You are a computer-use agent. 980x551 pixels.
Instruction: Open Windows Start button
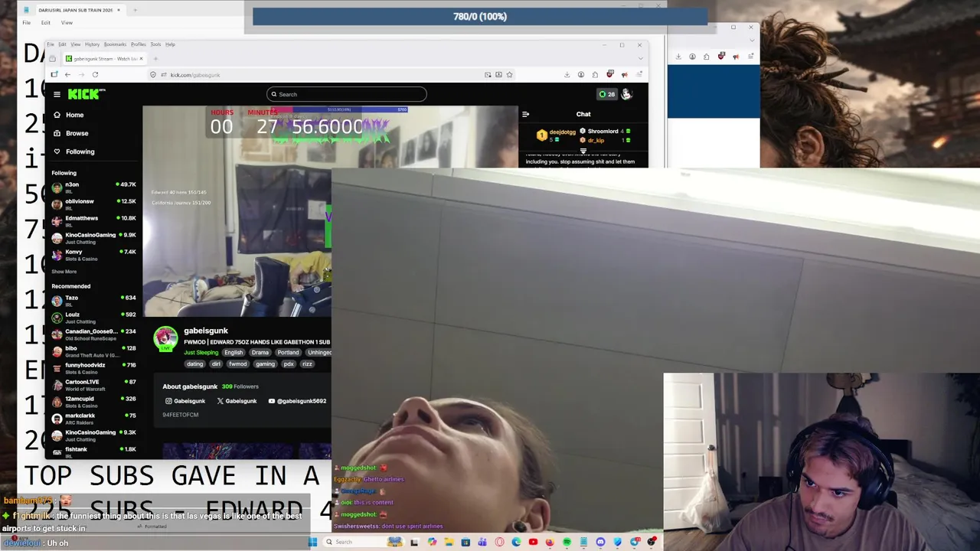click(312, 542)
